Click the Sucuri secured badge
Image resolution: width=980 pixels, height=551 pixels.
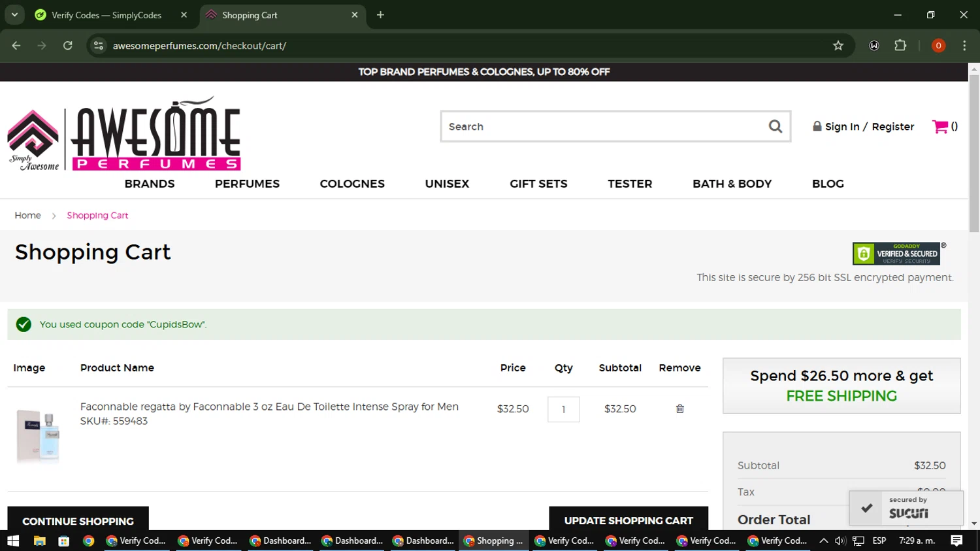906,508
